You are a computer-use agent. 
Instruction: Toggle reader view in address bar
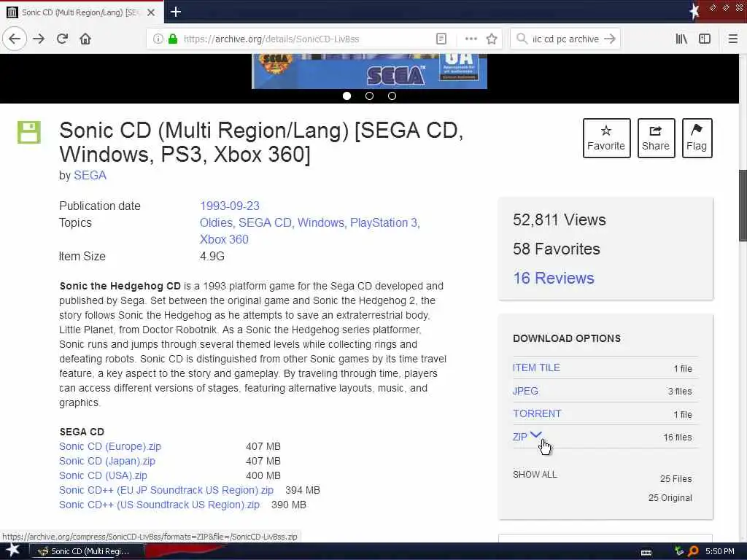coord(441,39)
